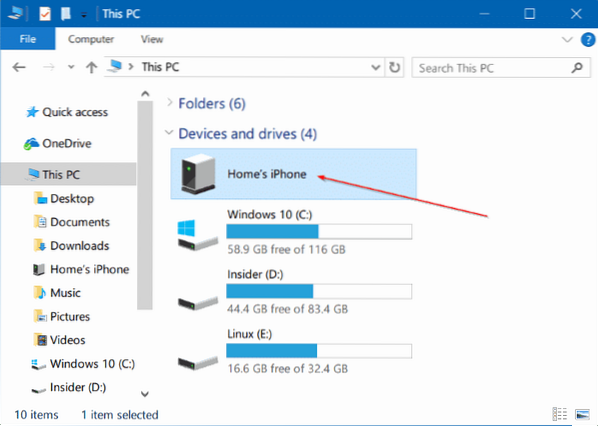Open Downloads in the navigation pane
Image resolution: width=598 pixels, height=426 pixels.
pos(79,246)
